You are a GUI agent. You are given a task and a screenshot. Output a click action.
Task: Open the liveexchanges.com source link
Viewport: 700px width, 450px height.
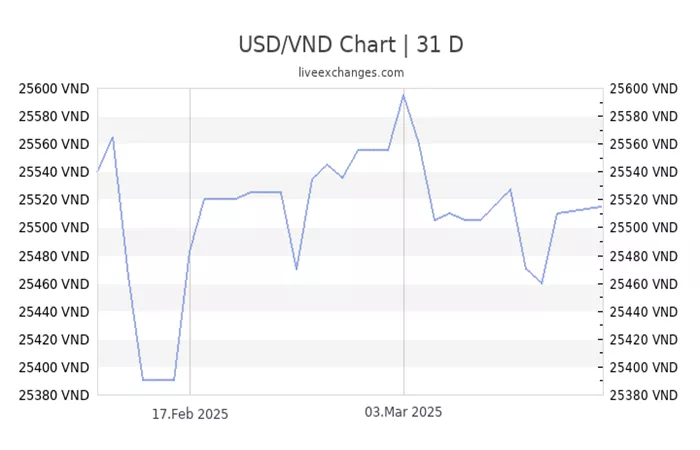coord(351,72)
